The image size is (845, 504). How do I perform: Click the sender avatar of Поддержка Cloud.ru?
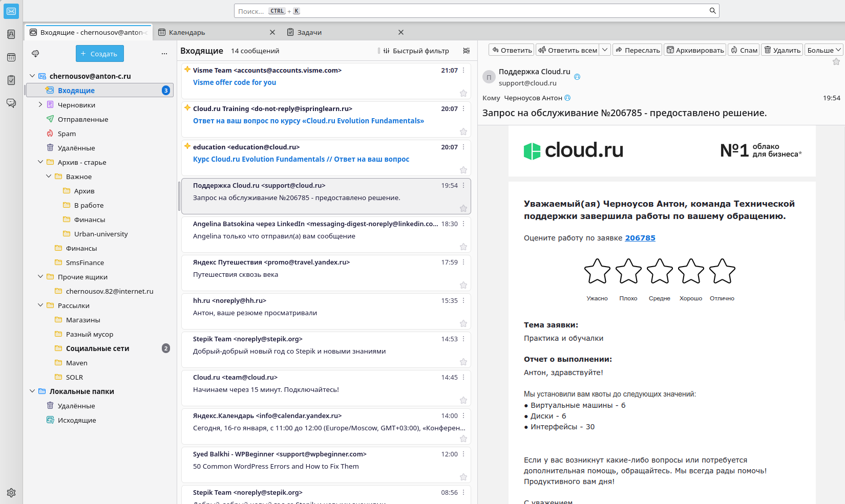(489, 77)
